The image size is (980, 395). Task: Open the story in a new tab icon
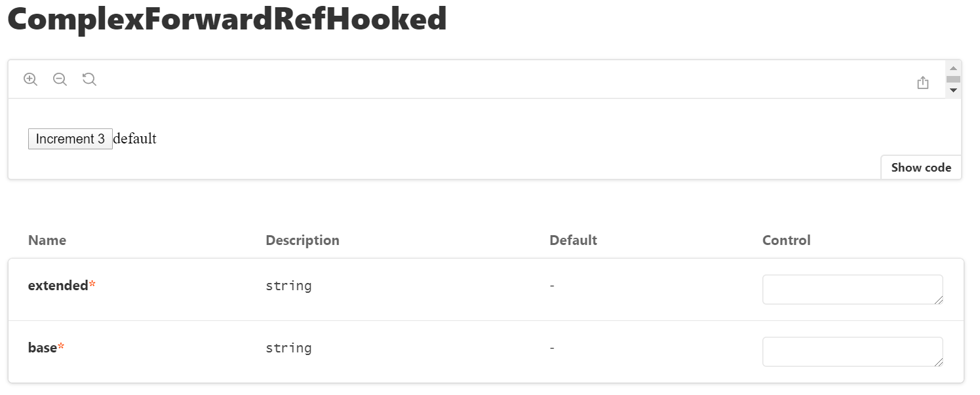tap(923, 83)
